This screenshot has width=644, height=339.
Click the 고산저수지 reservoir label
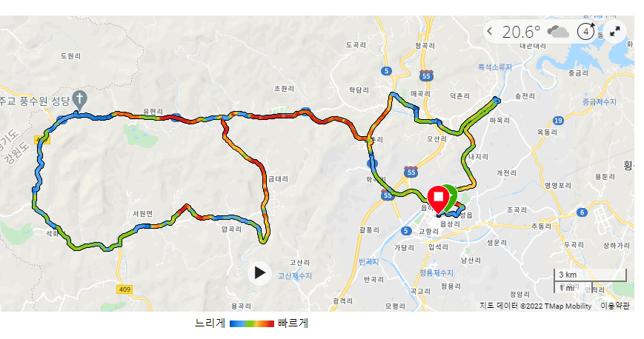tap(295, 276)
